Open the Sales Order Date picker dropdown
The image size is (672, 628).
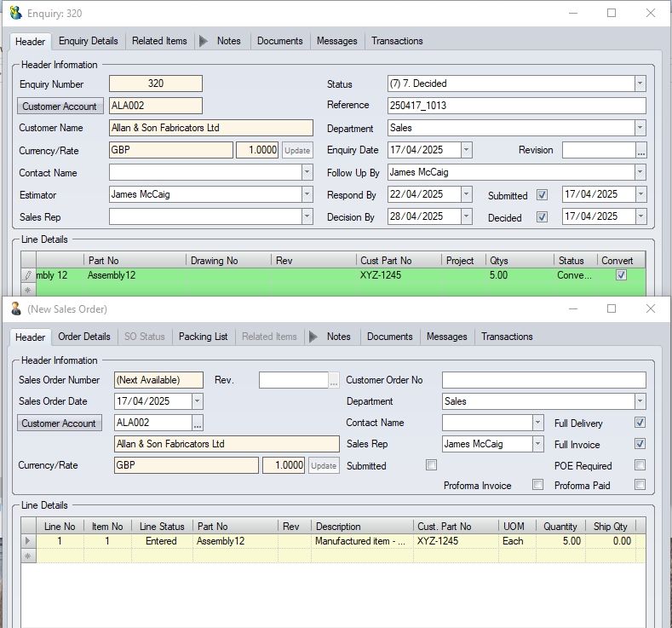tap(198, 400)
